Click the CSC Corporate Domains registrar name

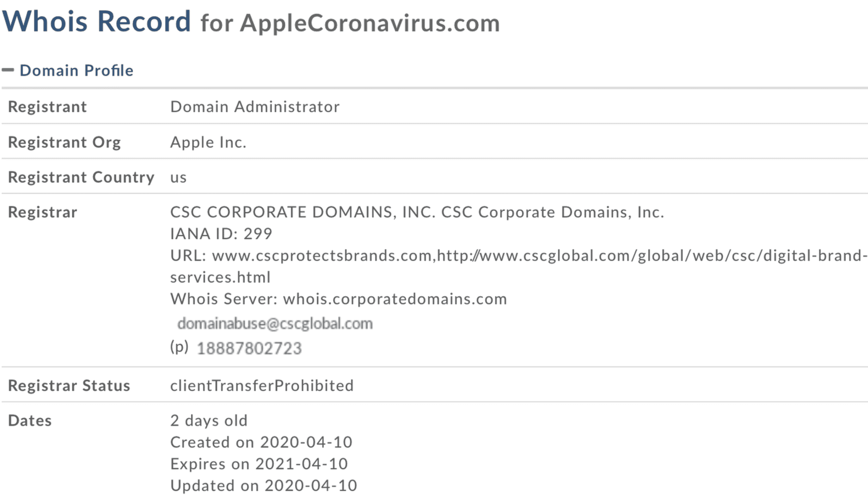tap(417, 212)
